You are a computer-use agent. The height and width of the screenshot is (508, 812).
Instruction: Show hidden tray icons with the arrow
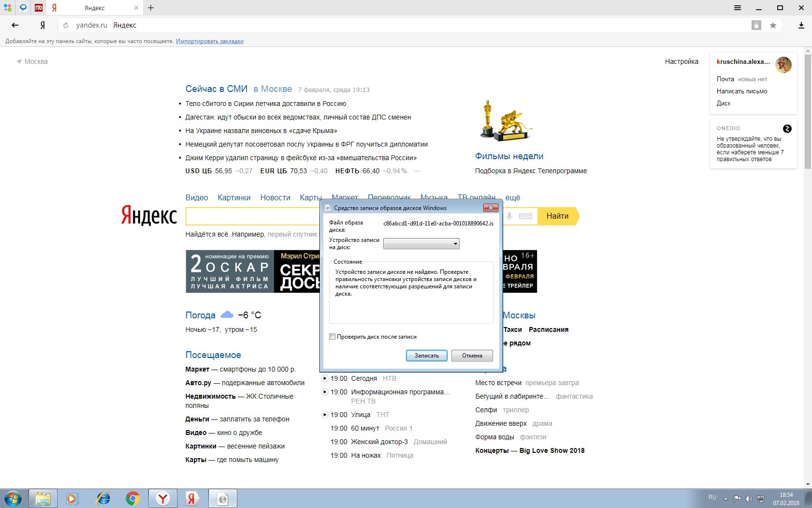coord(725,498)
